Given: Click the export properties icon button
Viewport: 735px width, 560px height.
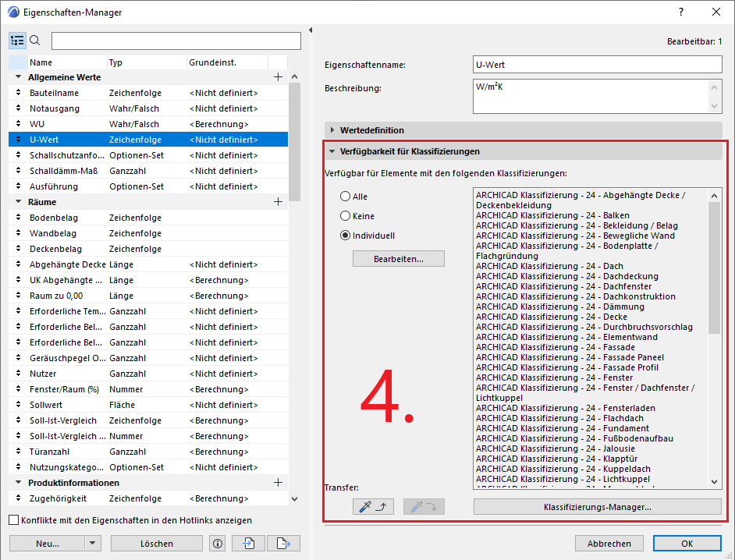Looking at the screenshot, I should pyautogui.click(x=283, y=544).
